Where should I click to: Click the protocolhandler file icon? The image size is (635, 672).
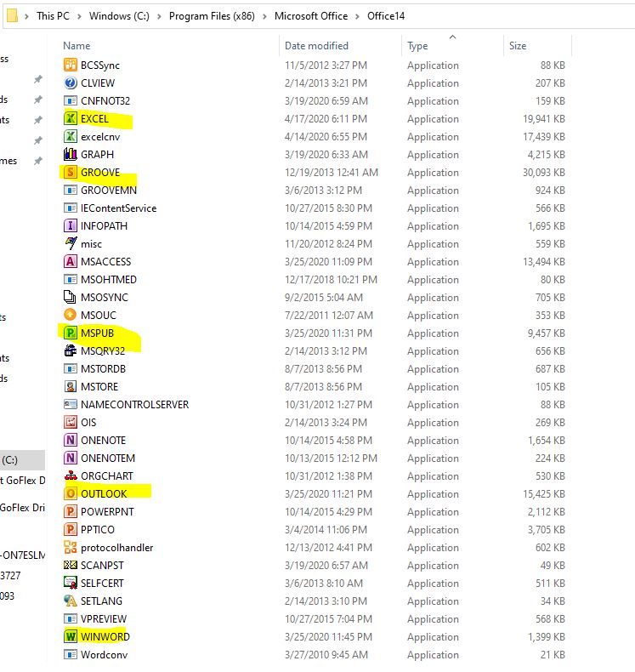tap(71, 547)
